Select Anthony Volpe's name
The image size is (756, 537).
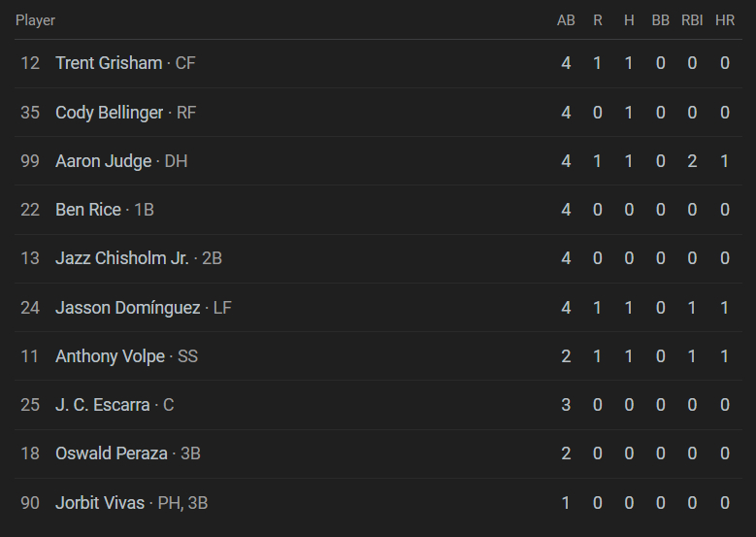tap(110, 356)
